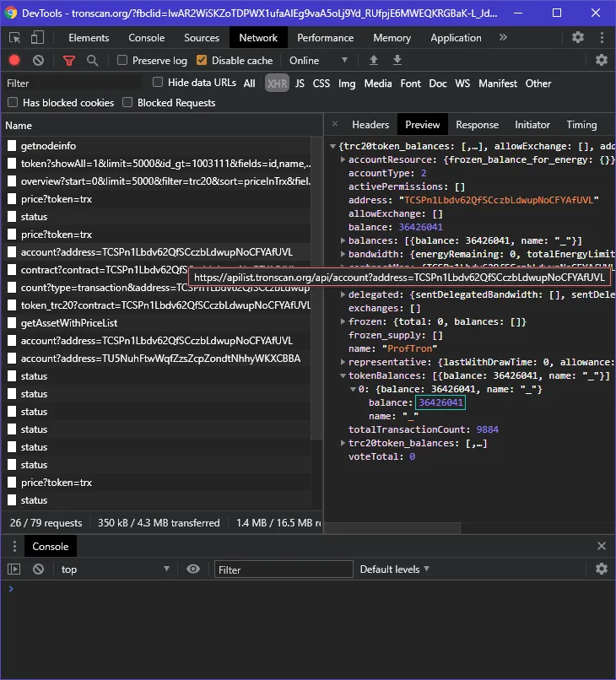Image resolution: width=616 pixels, height=680 pixels.
Task: Check Has blocked cookies checkbox
Action: click(x=13, y=102)
